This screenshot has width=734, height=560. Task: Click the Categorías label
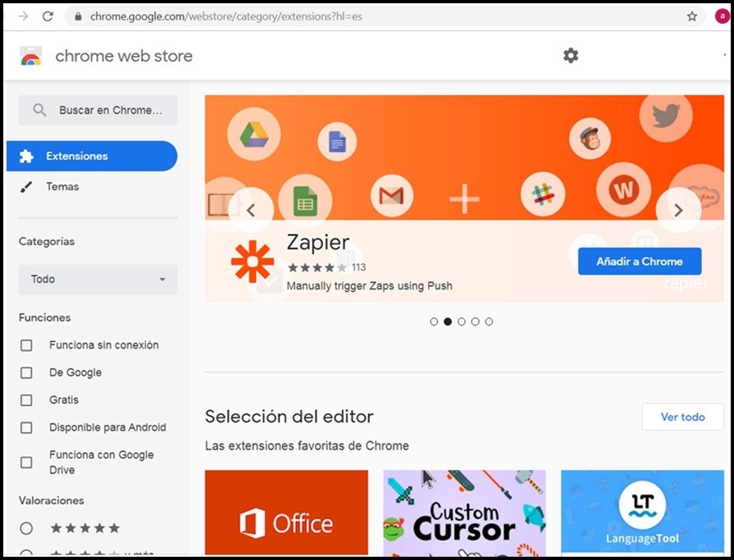point(47,241)
